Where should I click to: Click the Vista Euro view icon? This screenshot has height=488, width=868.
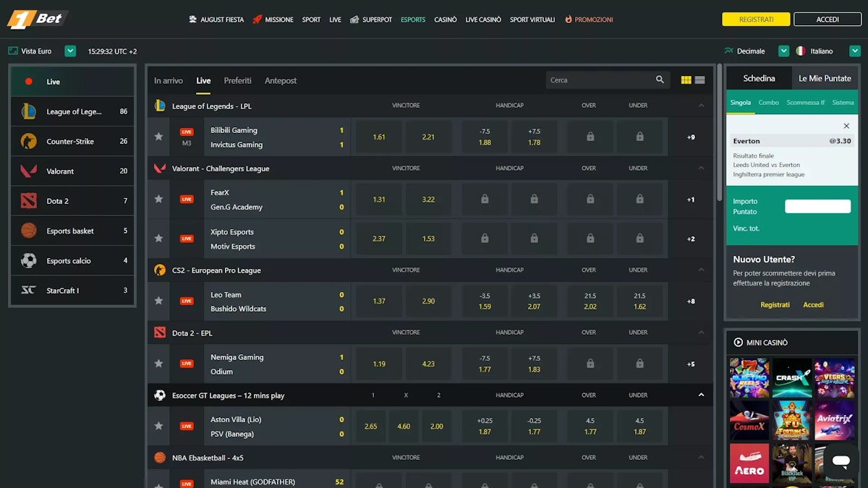[x=13, y=51]
